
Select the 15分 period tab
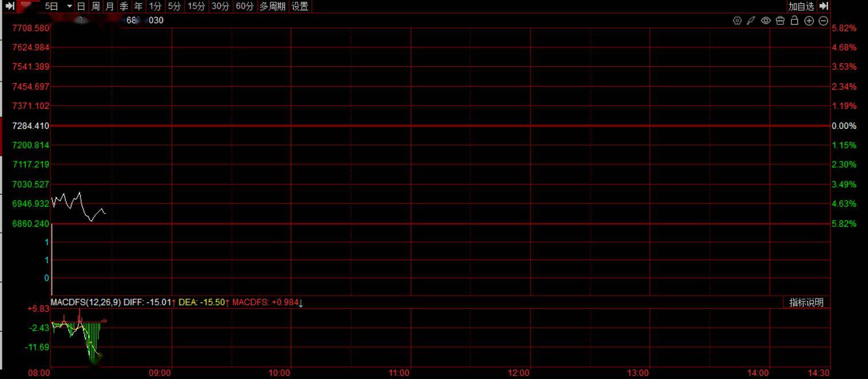pos(196,6)
